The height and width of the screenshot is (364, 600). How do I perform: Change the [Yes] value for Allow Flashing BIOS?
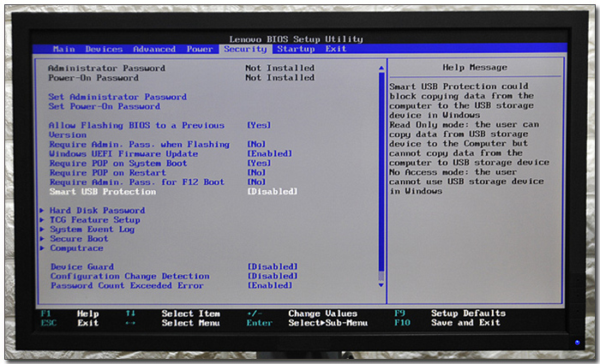coord(259,125)
